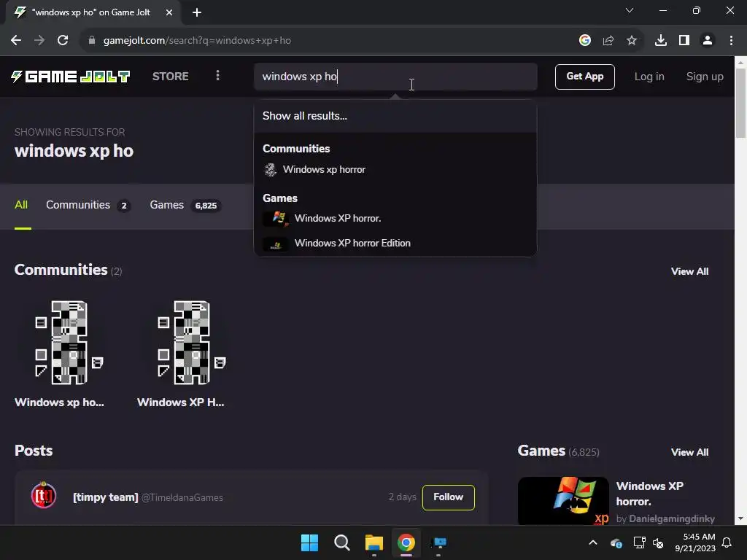Open Windows XP horror game thumbnail

click(563, 501)
